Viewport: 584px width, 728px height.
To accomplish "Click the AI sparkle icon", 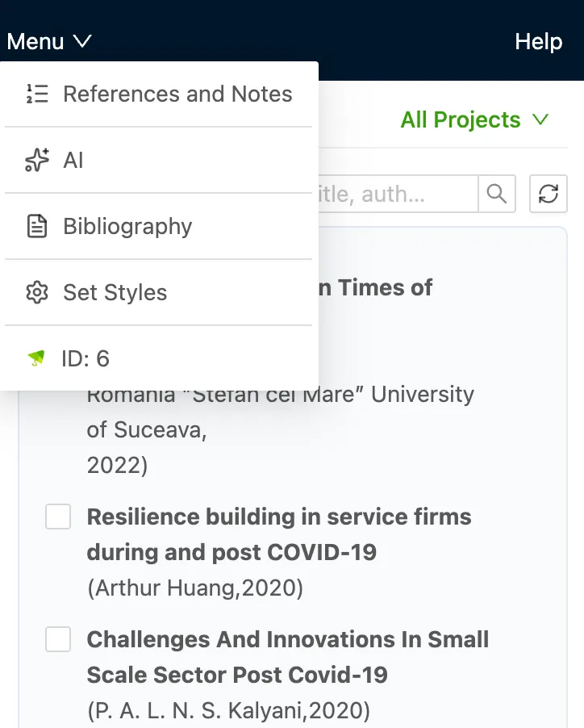I will pyautogui.click(x=37, y=160).
